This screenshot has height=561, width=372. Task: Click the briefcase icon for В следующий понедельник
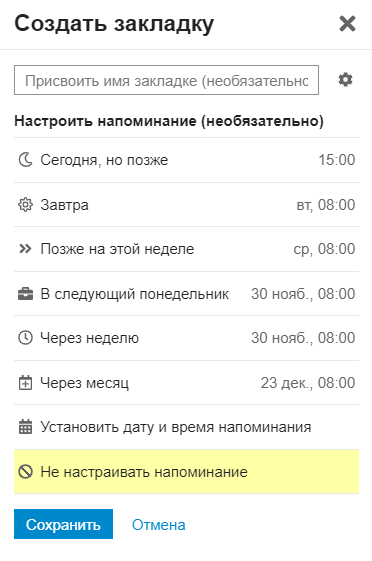[25, 294]
